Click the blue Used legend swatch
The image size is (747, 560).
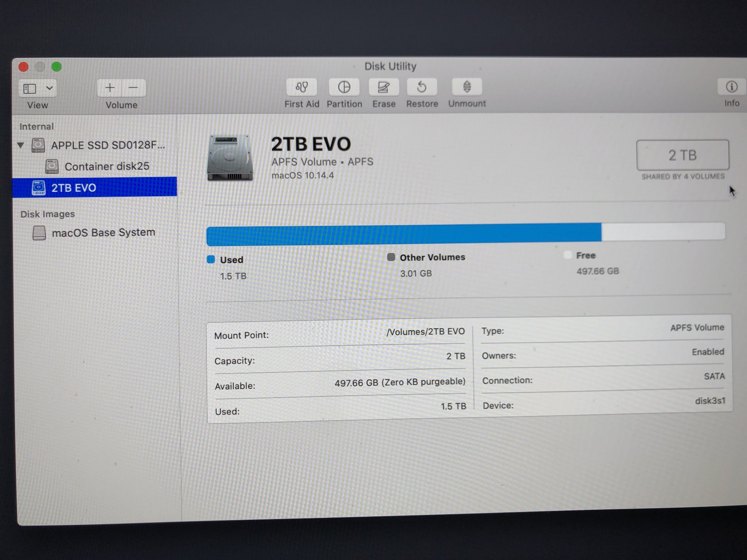coord(211,259)
